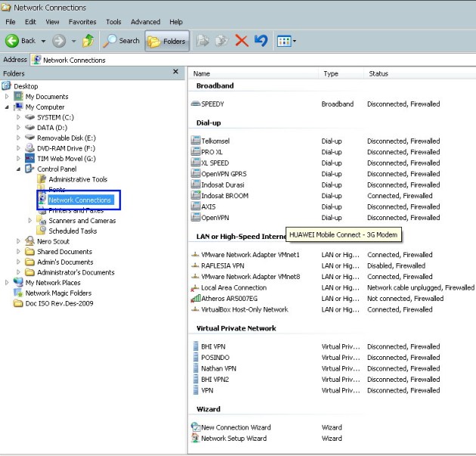Select Telkomsel dial-up connection icon
The image size is (476, 456).
click(x=196, y=141)
